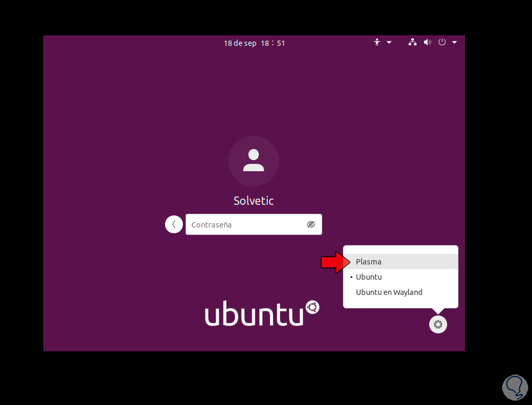The width and height of the screenshot is (532, 405).
Task: Select Ubuntu en Wayland session
Action: (401, 292)
